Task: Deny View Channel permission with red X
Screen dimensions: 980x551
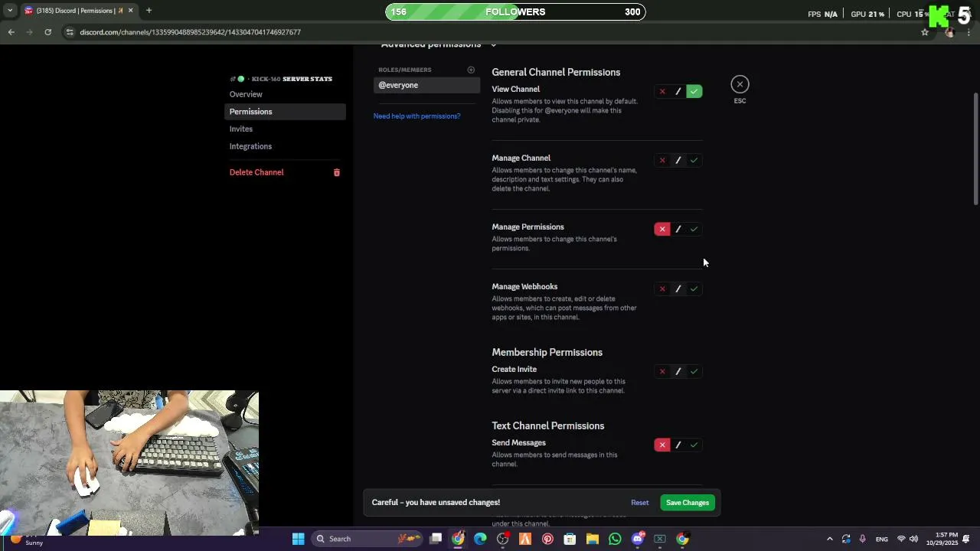Action: tap(662, 92)
